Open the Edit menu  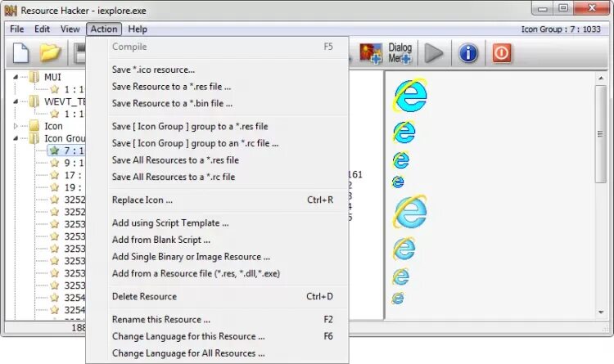[x=42, y=29]
